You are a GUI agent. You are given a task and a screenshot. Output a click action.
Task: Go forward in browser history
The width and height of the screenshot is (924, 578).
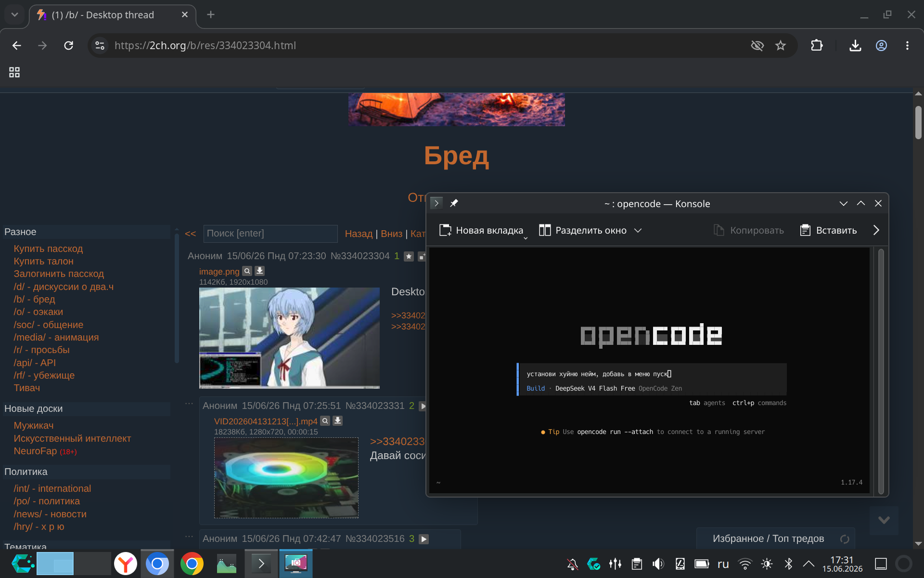(42, 45)
